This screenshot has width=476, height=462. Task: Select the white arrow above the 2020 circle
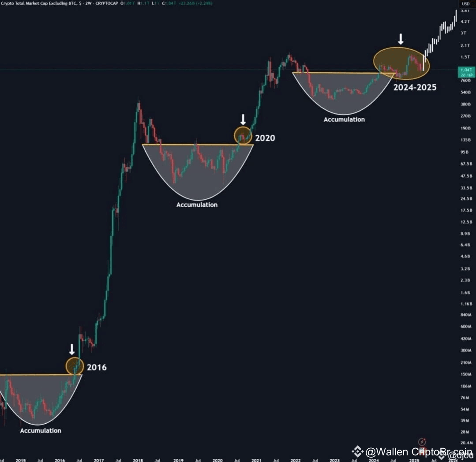click(x=243, y=118)
